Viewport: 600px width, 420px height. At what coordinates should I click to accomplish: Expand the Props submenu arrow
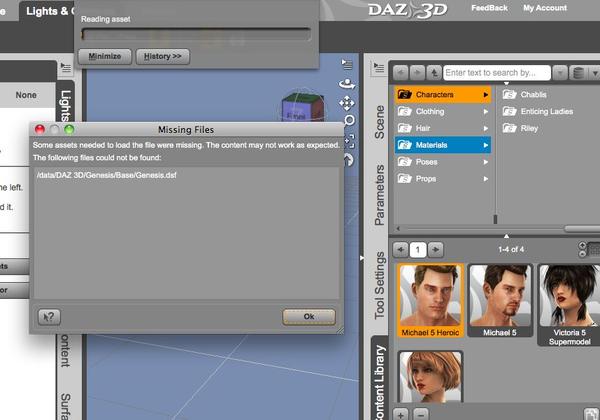[x=486, y=179]
